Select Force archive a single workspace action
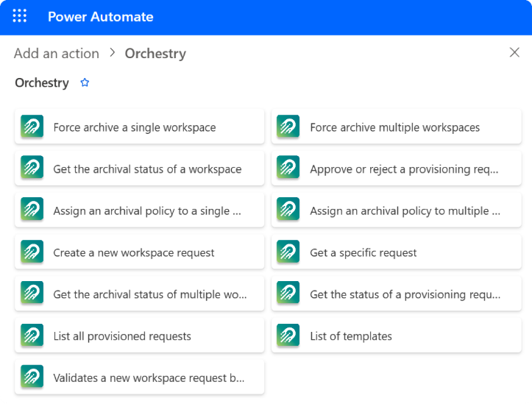Viewport: 532px width, 404px height. (140, 127)
